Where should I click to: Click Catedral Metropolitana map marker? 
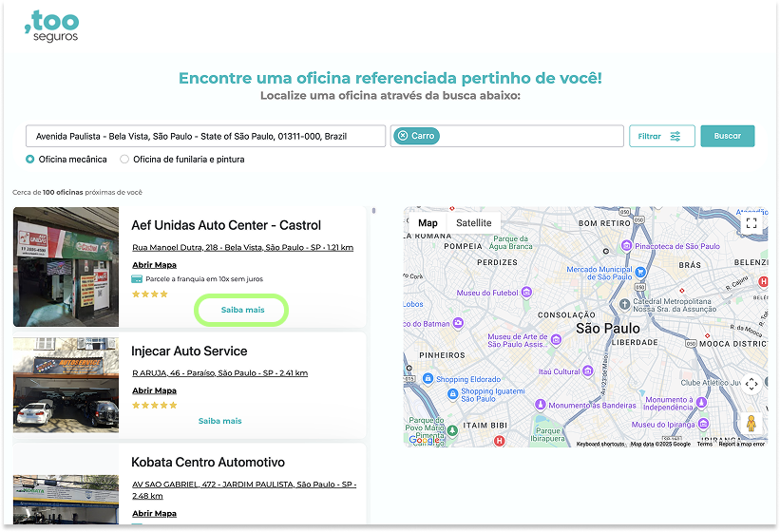pyautogui.click(x=624, y=304)
